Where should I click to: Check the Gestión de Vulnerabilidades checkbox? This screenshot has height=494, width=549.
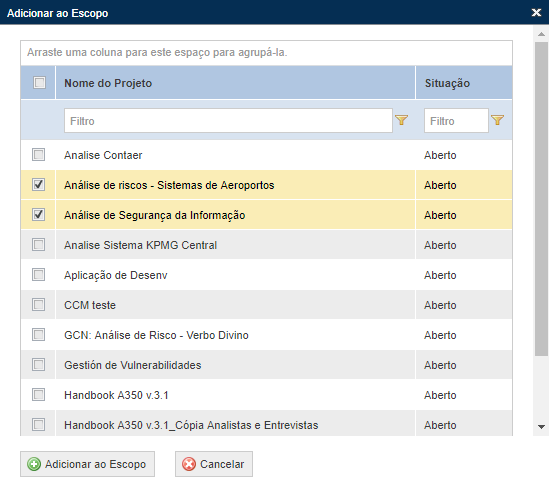[x=39, y=364]
